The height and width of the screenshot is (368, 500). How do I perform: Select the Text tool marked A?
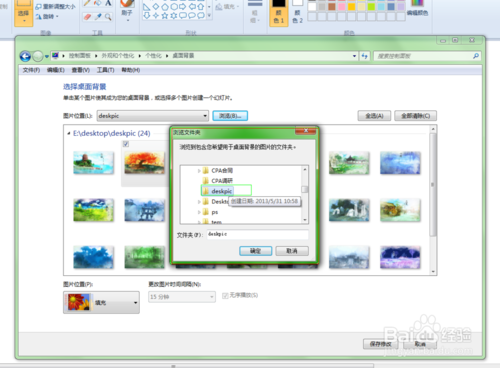pyautogui.click(x=108, y=3)
